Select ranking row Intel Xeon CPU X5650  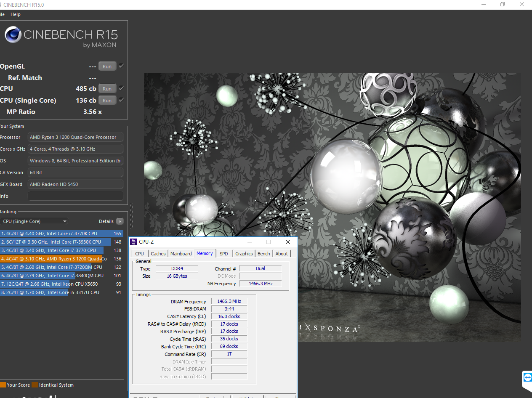click(62, 284)
